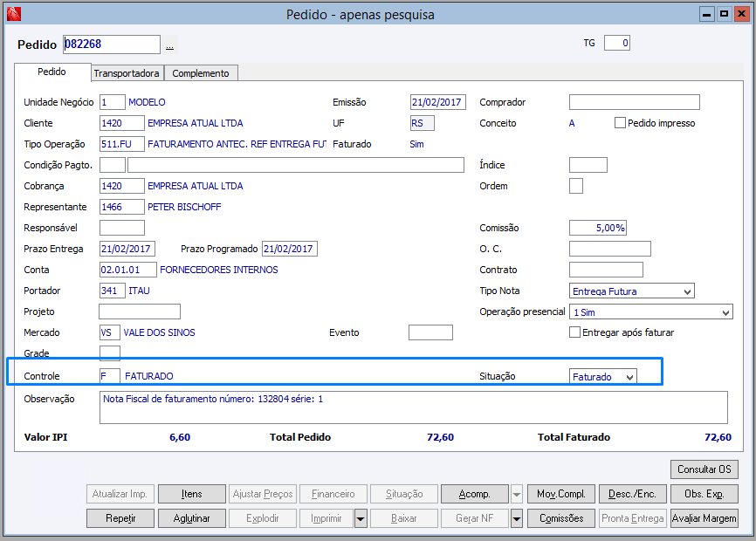
Task: Open the arrow menu next to Gerar NF
Action: click(x=517, y=519)
